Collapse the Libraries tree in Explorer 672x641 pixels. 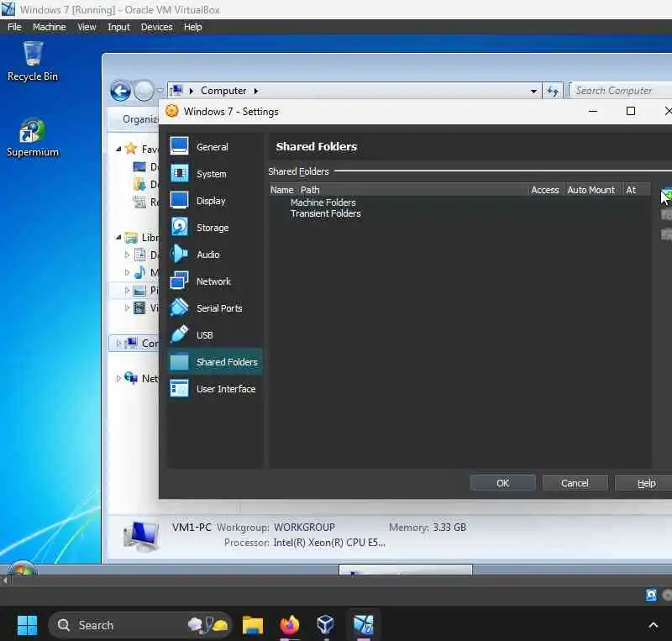118,237
